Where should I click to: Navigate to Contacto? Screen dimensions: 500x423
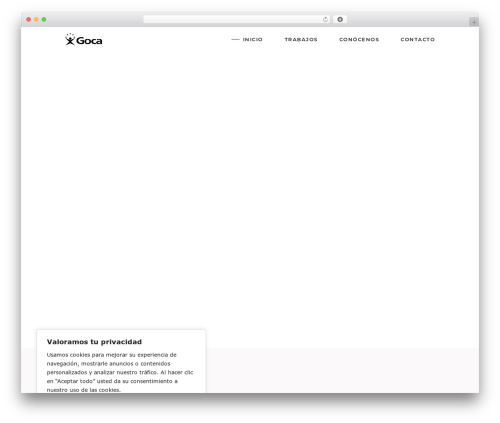(x=418, y=39)
